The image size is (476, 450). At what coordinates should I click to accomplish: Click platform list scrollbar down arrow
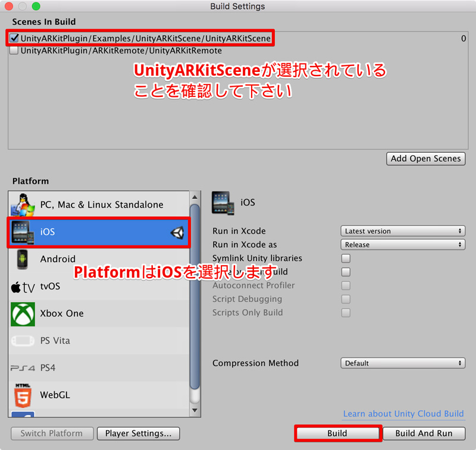[195, 411]
